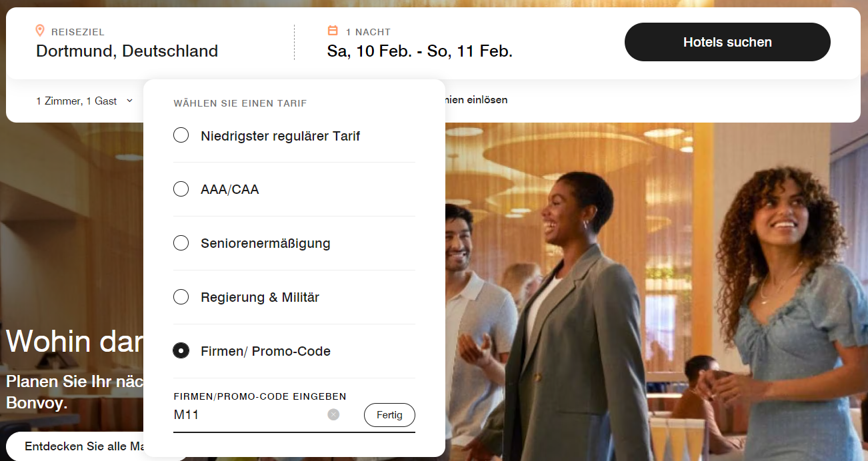
Task: Choose the AAA/CAA rate radio option
Action: point(181,189)
